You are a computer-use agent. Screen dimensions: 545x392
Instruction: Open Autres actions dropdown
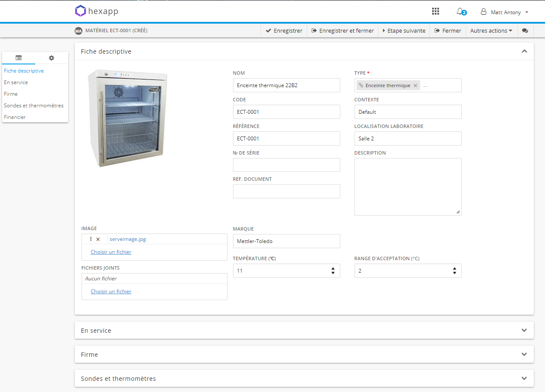[491, 31]
